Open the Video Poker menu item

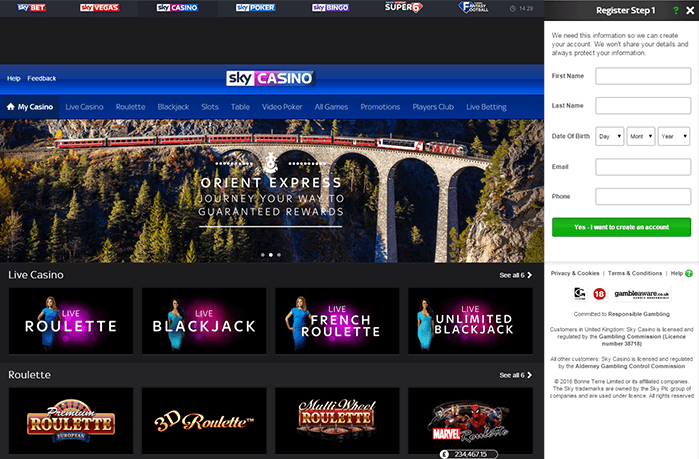282,107
